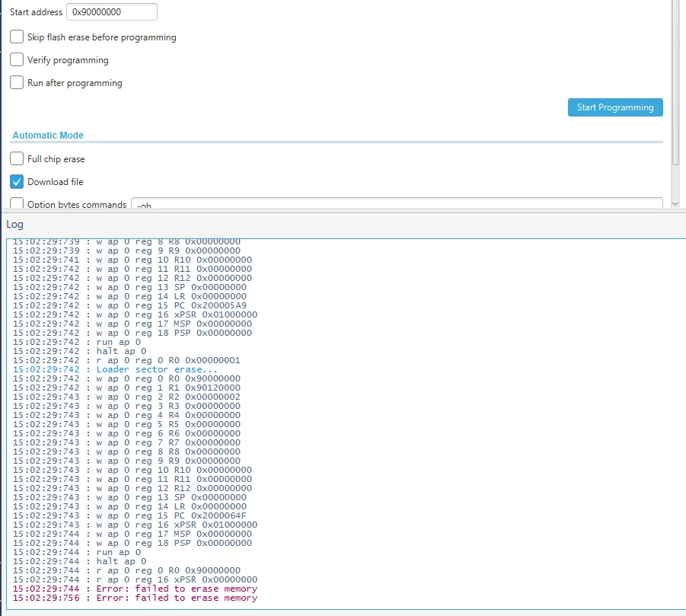Select the Log panel title
This screenshot has height=616, width=686.
tap(15, 224)
